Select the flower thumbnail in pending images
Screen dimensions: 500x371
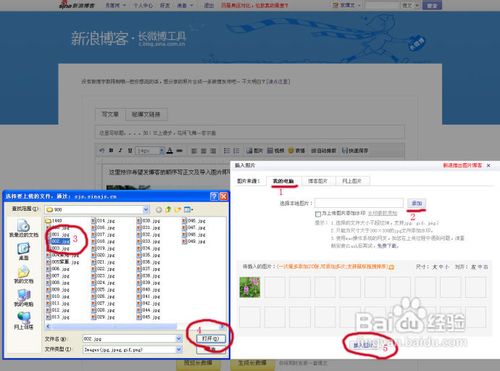(250, 287)
